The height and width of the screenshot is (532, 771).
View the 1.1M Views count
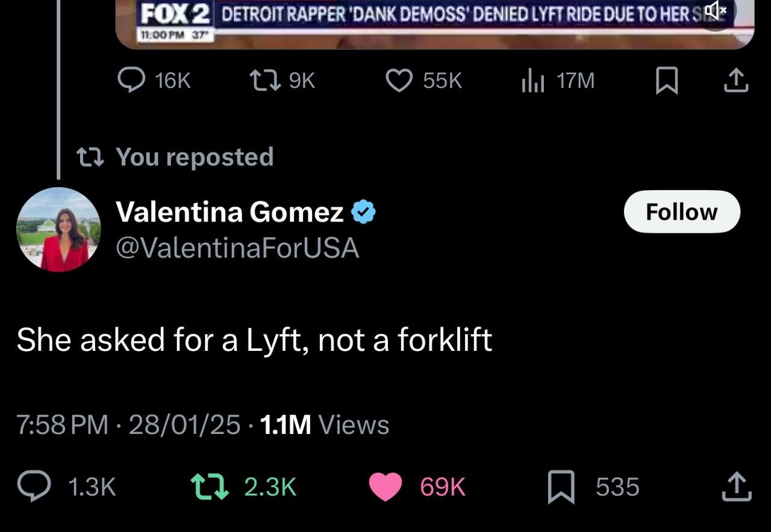[325, 425]
